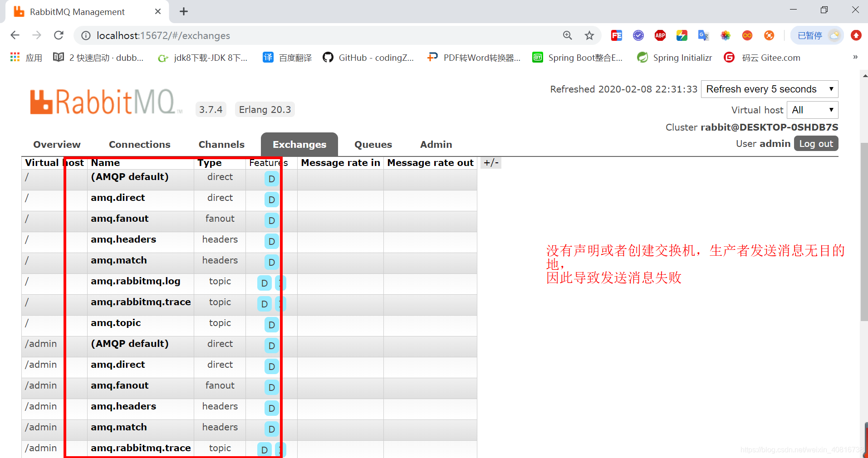This screenshot has width=868, height=458.
Task: Click the D feature badge for amq.topic
Action: [x=272, y=325]
